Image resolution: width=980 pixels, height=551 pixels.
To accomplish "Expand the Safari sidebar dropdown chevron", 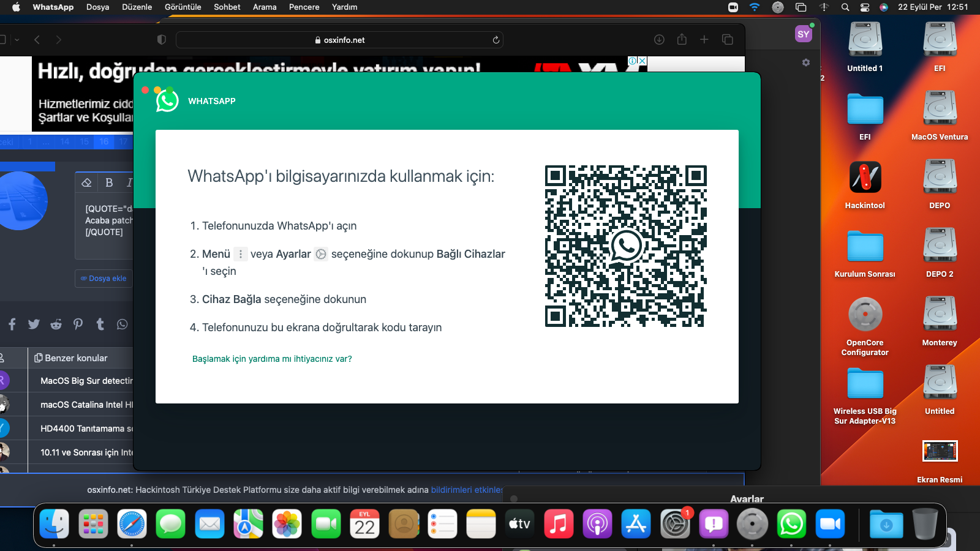I will click(x=17, y=40).
